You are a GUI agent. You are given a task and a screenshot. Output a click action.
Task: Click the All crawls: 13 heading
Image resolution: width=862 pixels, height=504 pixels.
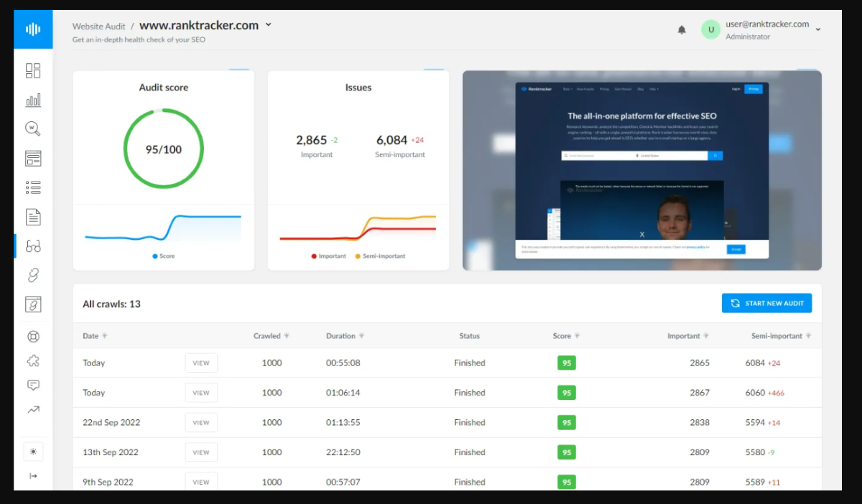click(x=111, y=304)
